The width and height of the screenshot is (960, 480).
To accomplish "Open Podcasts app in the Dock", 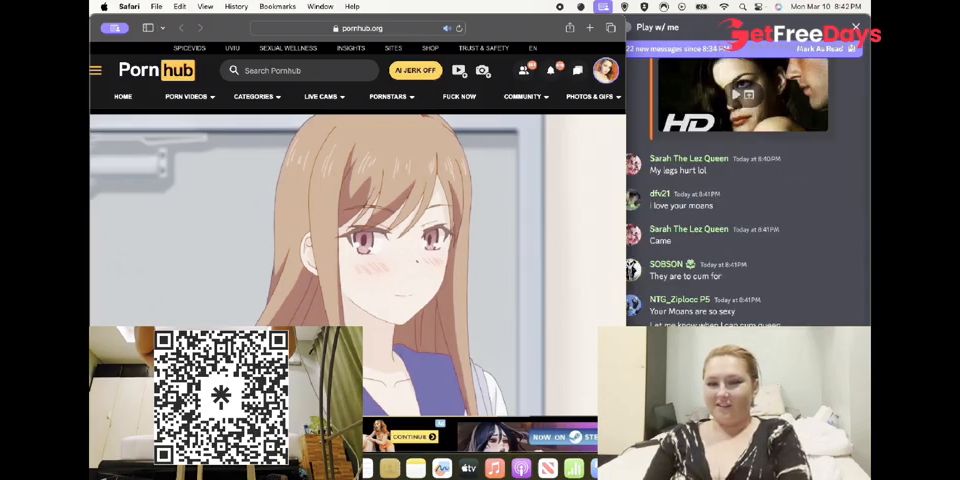I will pyautogui.click(x=521, y=468).
